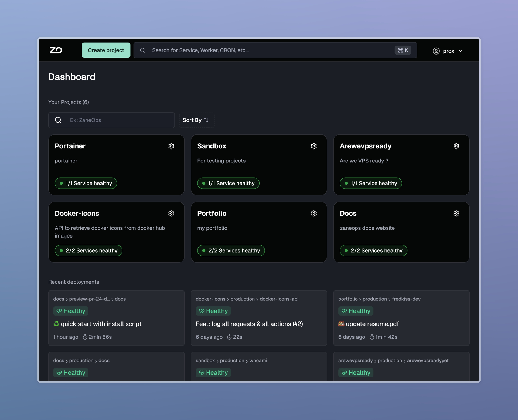The width and height of the screenshot is (518, 420).
Task: Click Portfolio's 2/2 Services healthy badge
Action: pos(231,250)
